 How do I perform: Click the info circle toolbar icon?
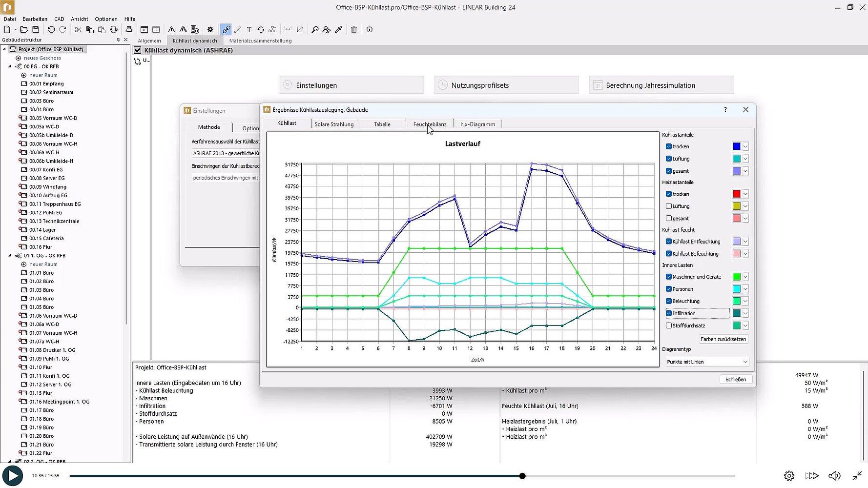coord(370,30)
